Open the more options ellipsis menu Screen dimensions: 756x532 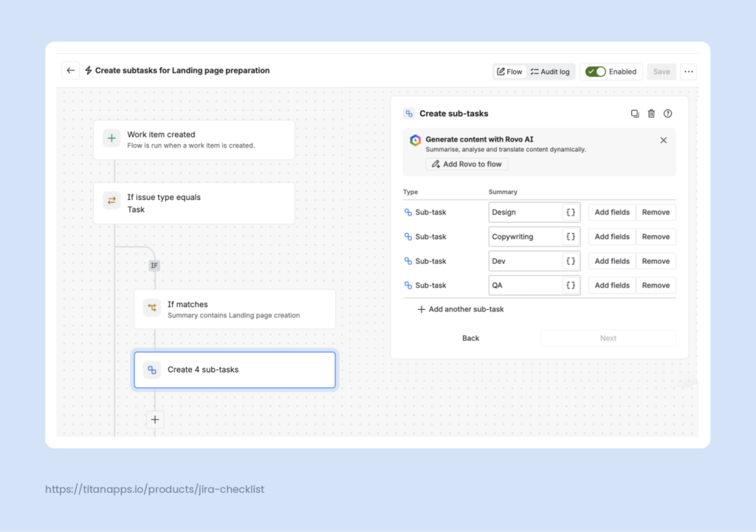pyautogui.click(x=689, y=72)
